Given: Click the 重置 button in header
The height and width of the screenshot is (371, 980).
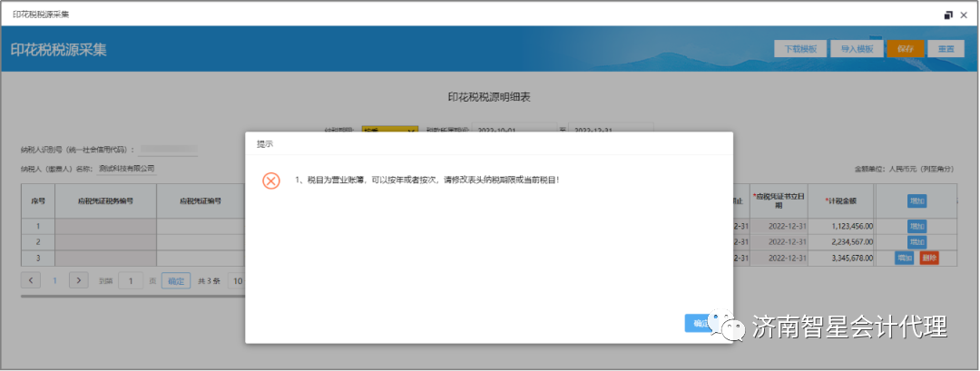Looking at the screenshot, I should (x=946, y=49).
